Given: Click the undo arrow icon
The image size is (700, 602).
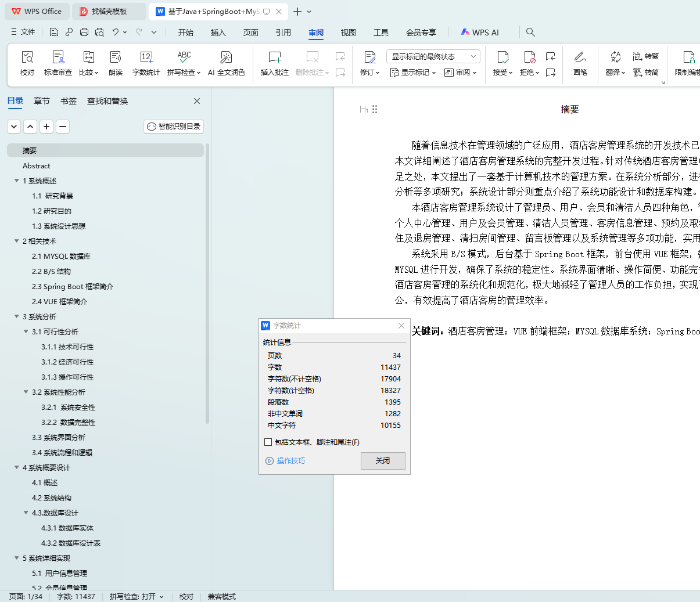Looking at the screenshot, I should [116, 32].
